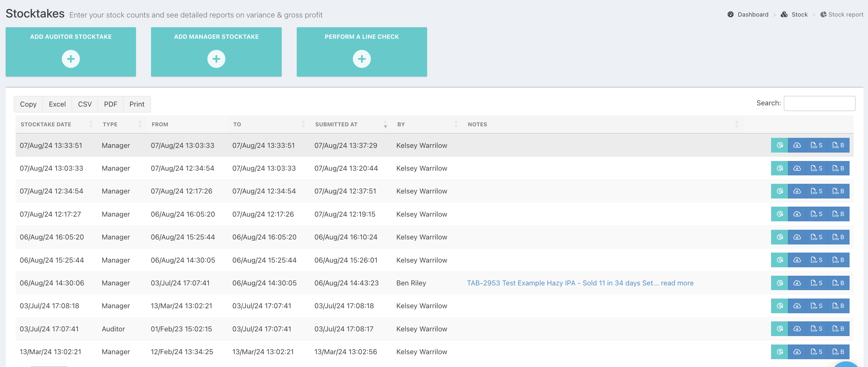
Task: Open TAB-2953 Test Example Hazy IPA note link
Action: pos(580,283)
